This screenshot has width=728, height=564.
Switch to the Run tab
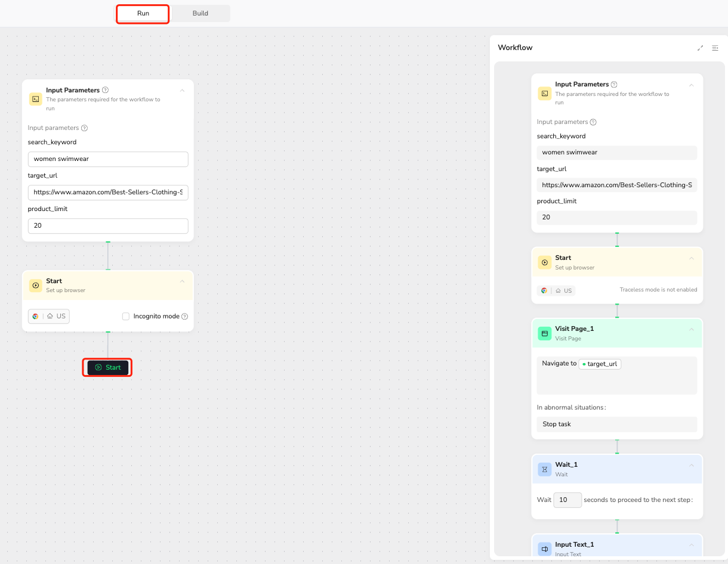coord(143,14)
